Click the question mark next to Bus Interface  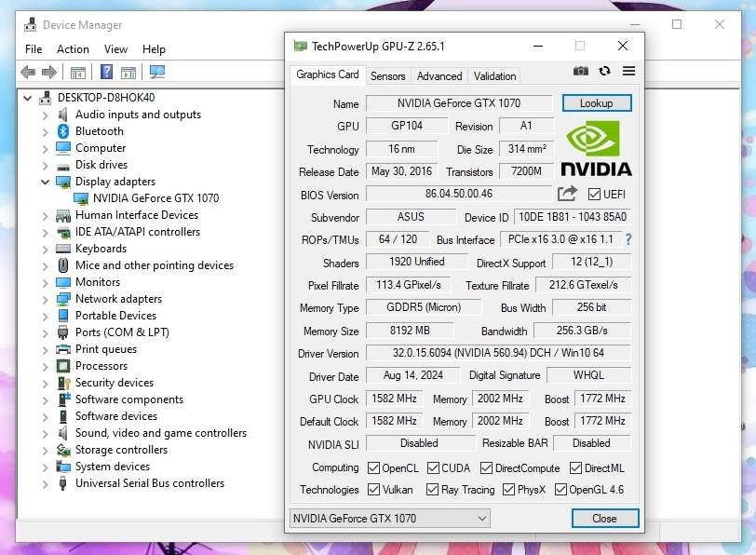click(630, 240)
